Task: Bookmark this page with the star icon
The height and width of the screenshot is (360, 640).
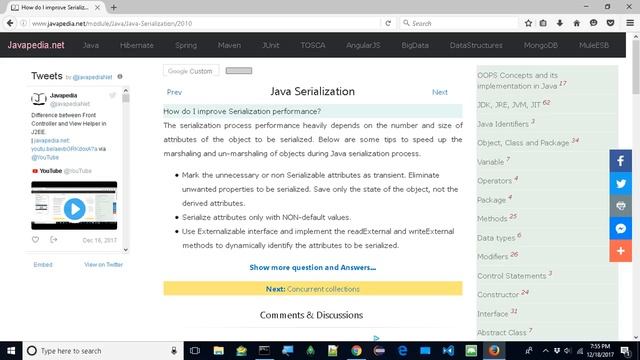Action: 528,23
